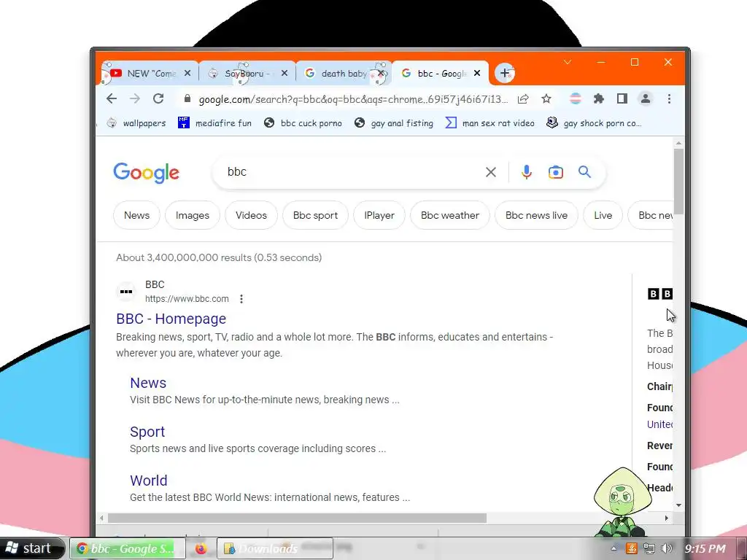Switch to the SoyBooru tab

(x=247, y=74)
